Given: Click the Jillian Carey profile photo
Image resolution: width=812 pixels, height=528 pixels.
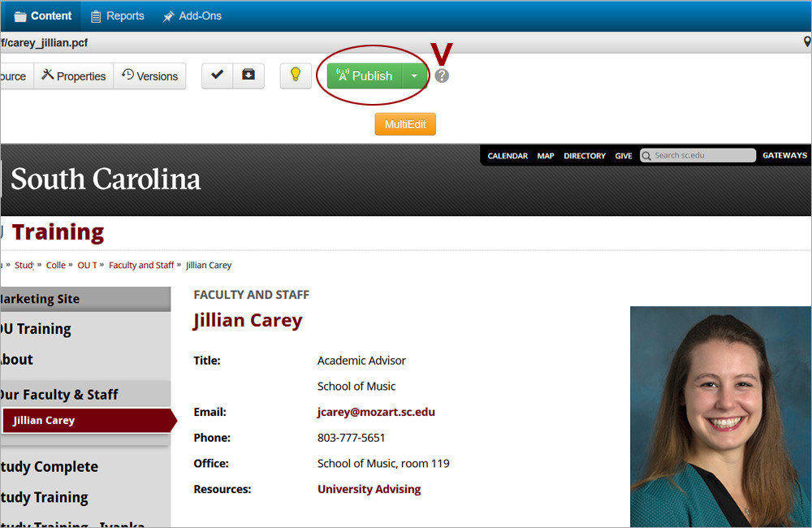Looking at the screenshot, I should 720,417.
